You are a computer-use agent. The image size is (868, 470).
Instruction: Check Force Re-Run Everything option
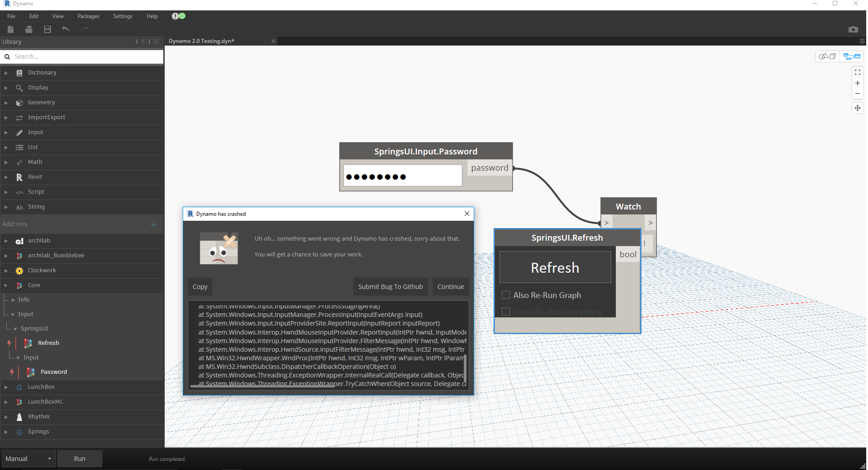506,312
